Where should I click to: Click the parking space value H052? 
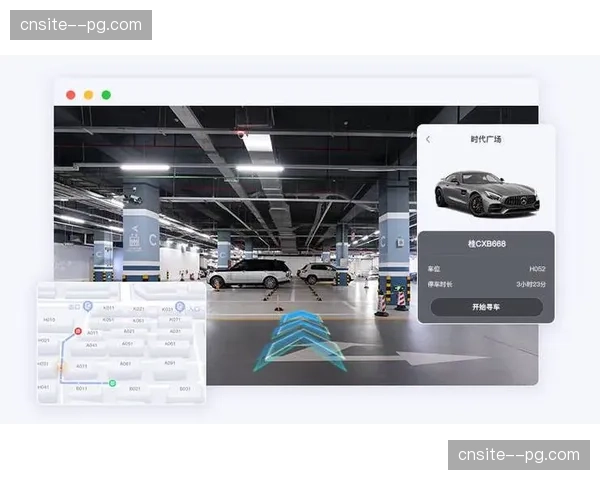(536, 269)
